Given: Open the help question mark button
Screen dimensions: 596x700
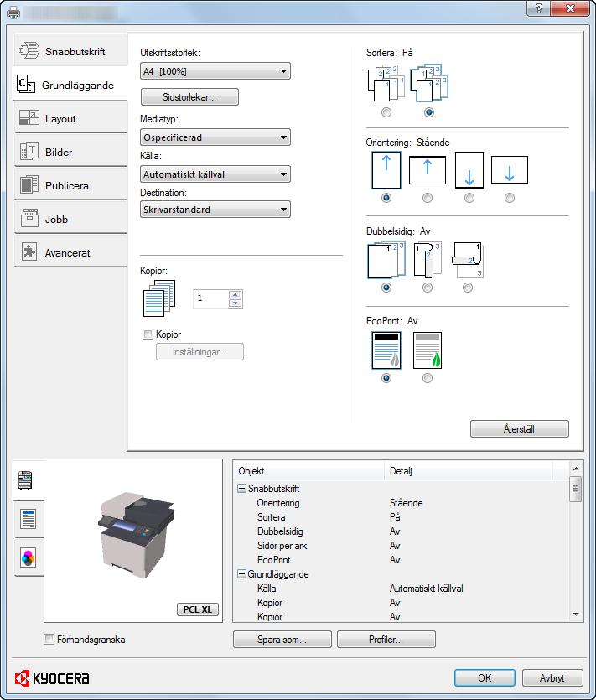Looking at the screenshot, I should tap(538, 8).
